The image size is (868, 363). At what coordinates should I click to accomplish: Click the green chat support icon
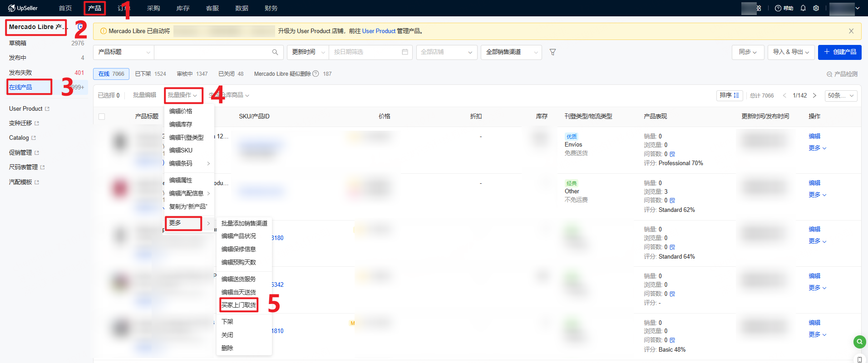tap(859, 342)
